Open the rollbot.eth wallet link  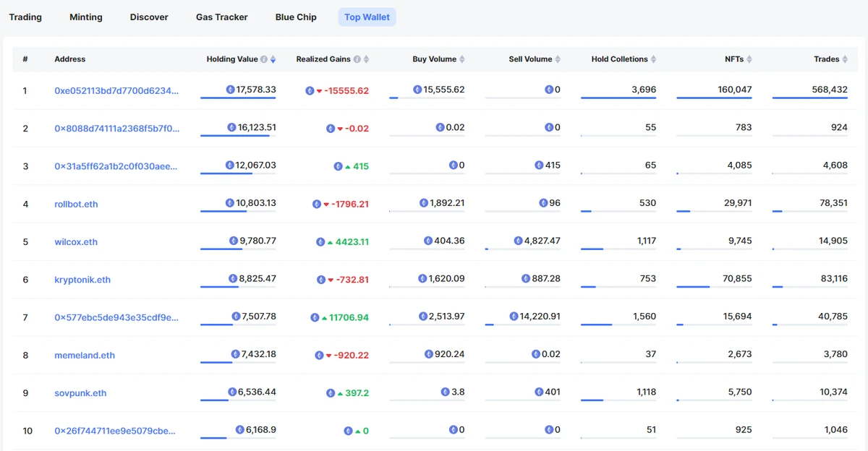(x=76, y=205)
